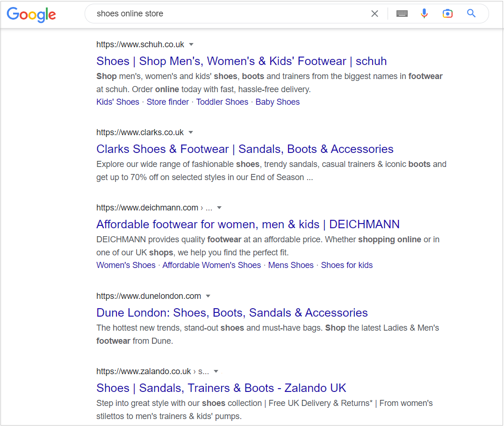Clear the search box with X icon
504x427 pixels.
[374, 14]
